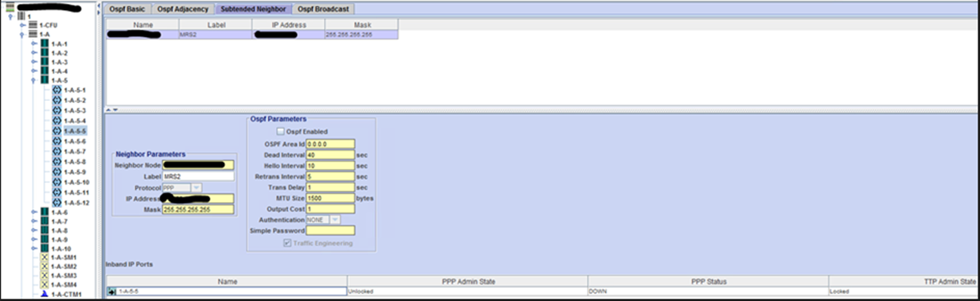
Task: Select port icon for 1-A-5-12
Action: click(57, 203)
